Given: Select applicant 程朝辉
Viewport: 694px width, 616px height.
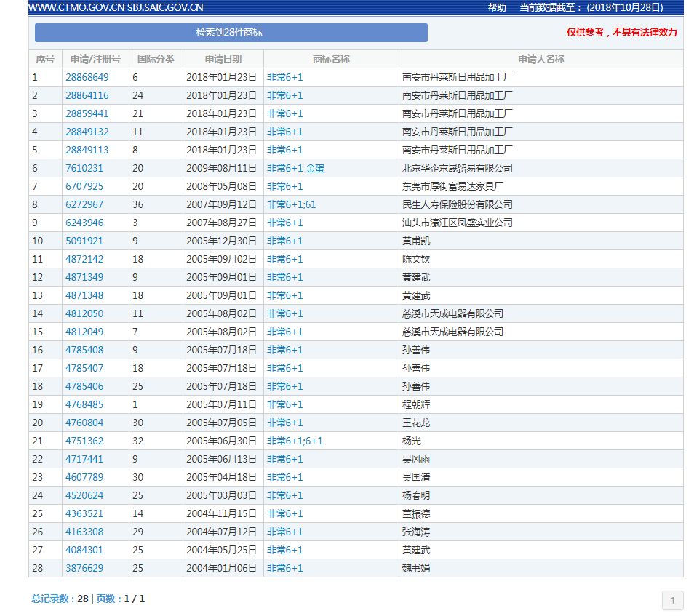Looking at the screenshot, I should (416, 404).
